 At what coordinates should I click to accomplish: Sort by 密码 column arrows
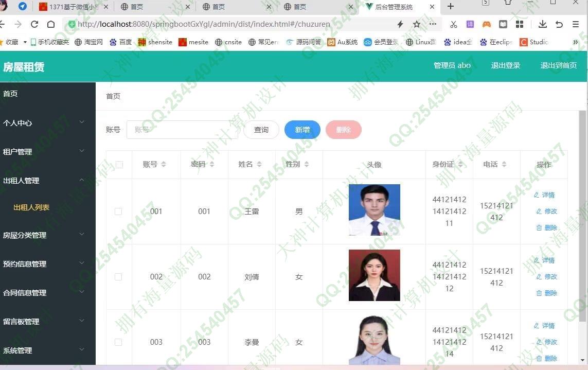click(212, 164)
